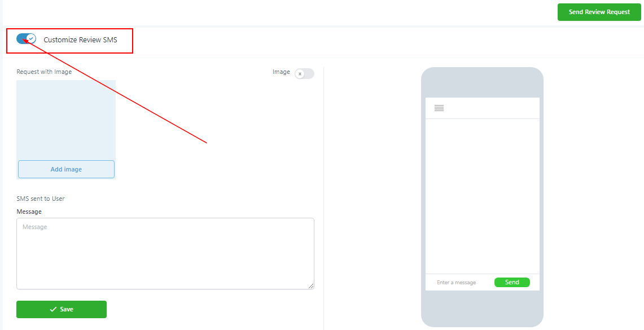Click the Customize Review SMS label text
The height and width of the screenshot is (330, 644).
(x=81, y=40)
